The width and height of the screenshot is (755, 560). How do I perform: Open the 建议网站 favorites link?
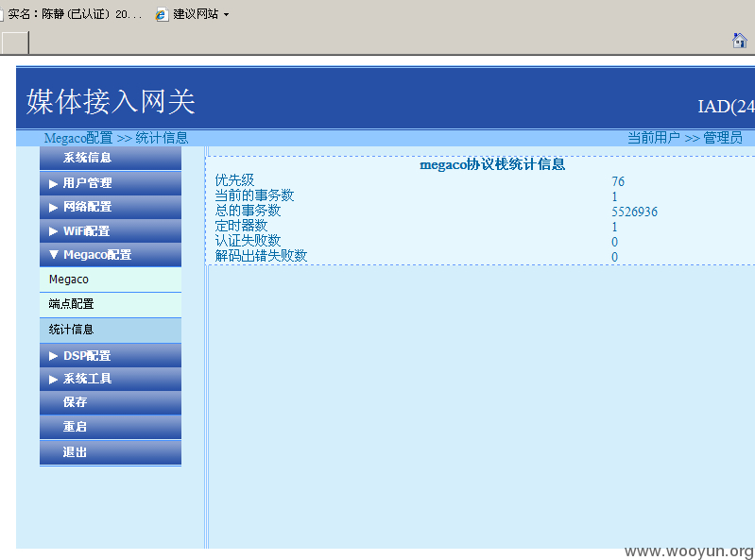196,14
